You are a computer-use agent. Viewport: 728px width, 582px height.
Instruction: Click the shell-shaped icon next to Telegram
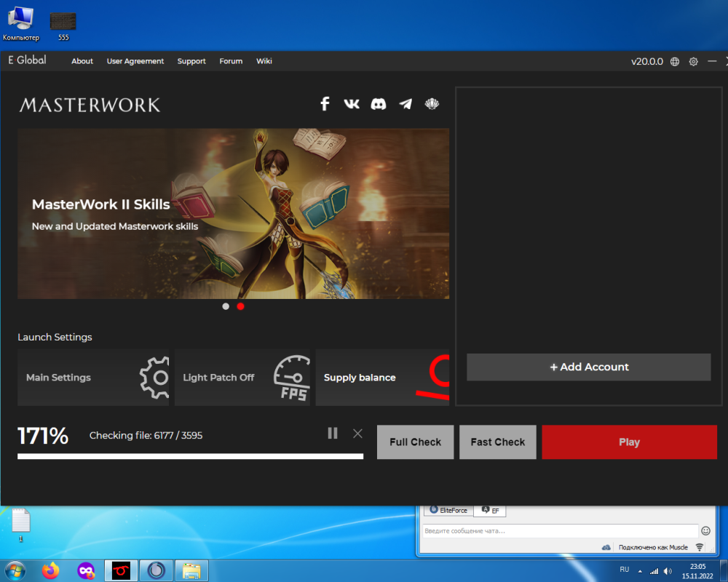click(432, 104)
